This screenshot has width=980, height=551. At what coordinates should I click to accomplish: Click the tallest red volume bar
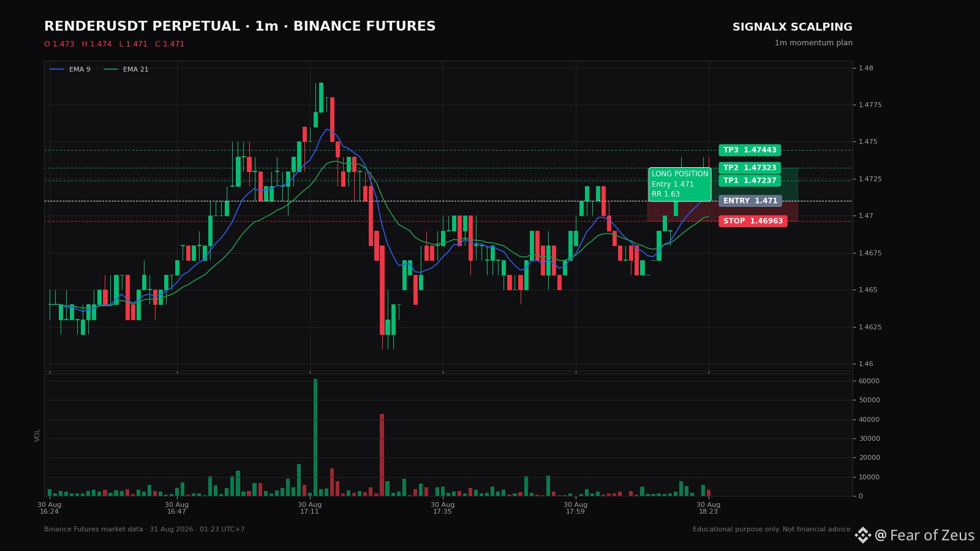[382, 455]
